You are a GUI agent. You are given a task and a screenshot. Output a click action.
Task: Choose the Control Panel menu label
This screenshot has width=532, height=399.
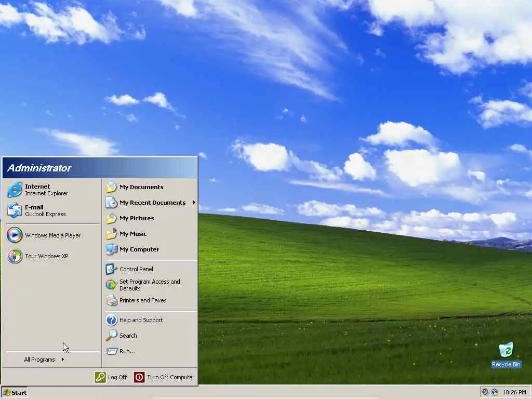tap(136, 269)
